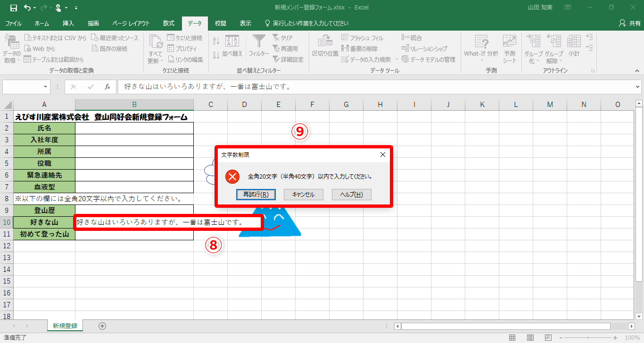The image size is (644, 343).
Task: Open Recent Sources (最近使ったソース)
Action: (x=115, y=38)
